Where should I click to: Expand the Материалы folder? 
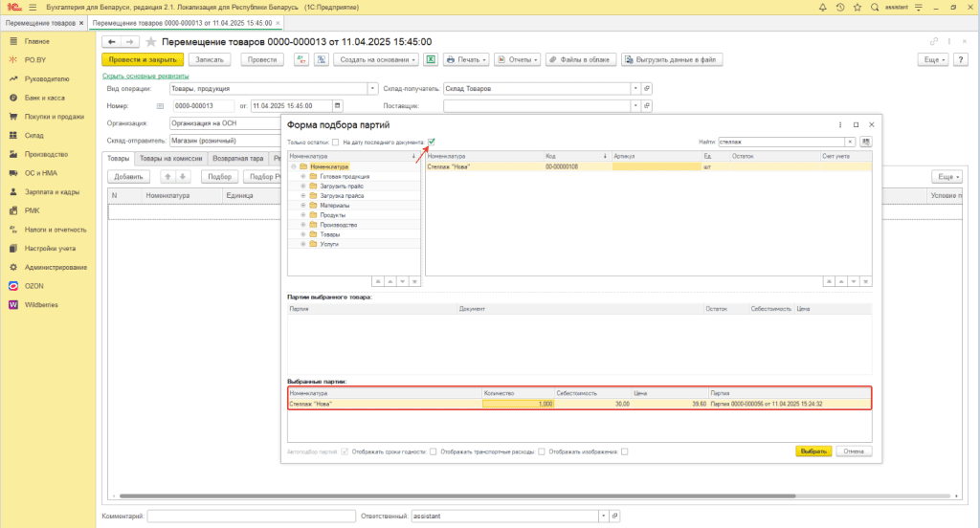(x=303, y=206)
